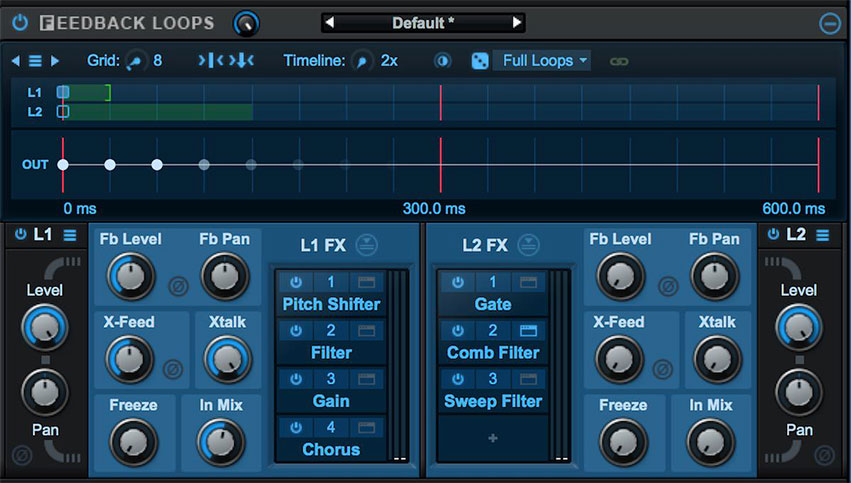Click the randomize dice icon
Screen dimensions: 851x483
click(480, 61)
